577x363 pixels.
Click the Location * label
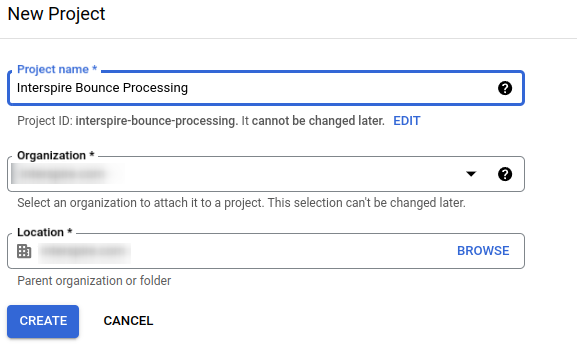point(45,232)
